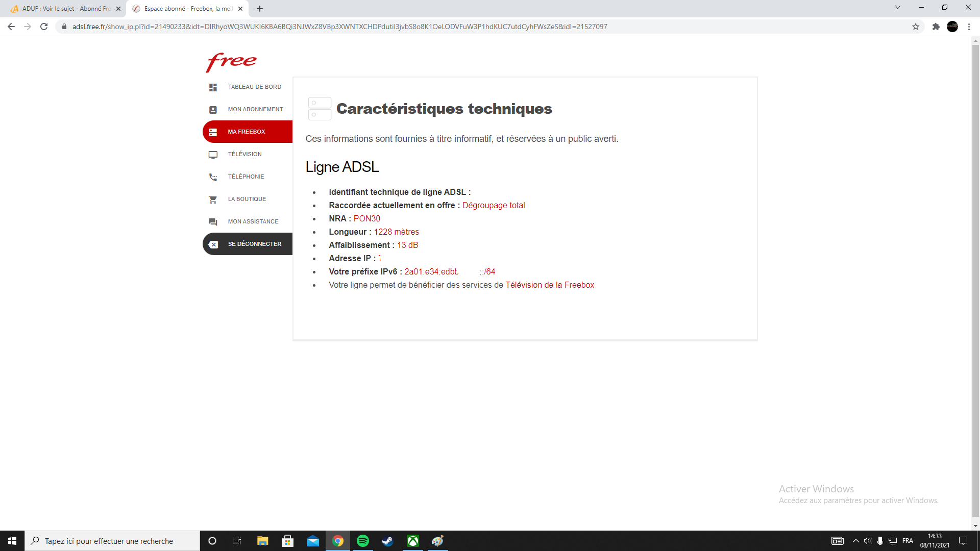
Task: Open Spotify from the taskbar
Action: (363, 541)
